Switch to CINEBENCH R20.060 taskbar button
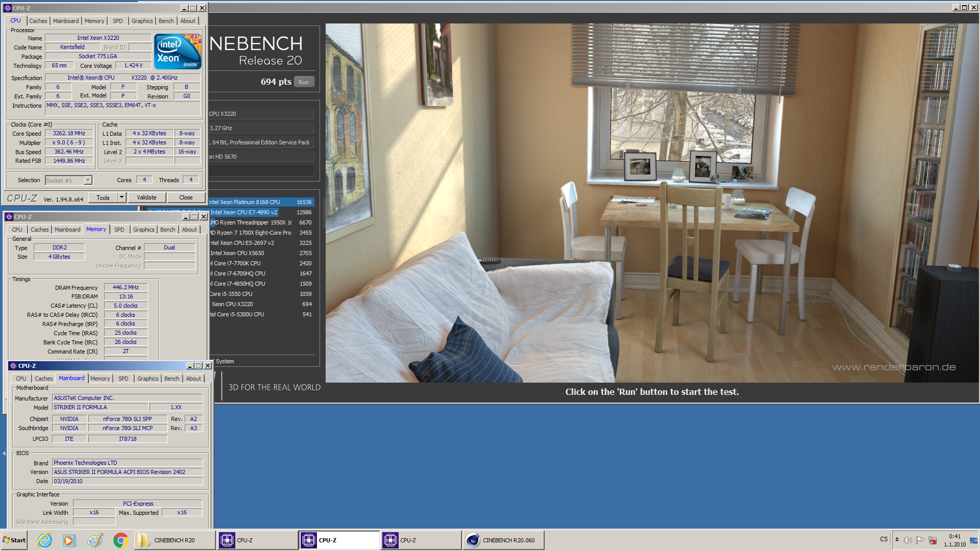Image resolution: width=980 pixels, height=551 pixels. 503,540
